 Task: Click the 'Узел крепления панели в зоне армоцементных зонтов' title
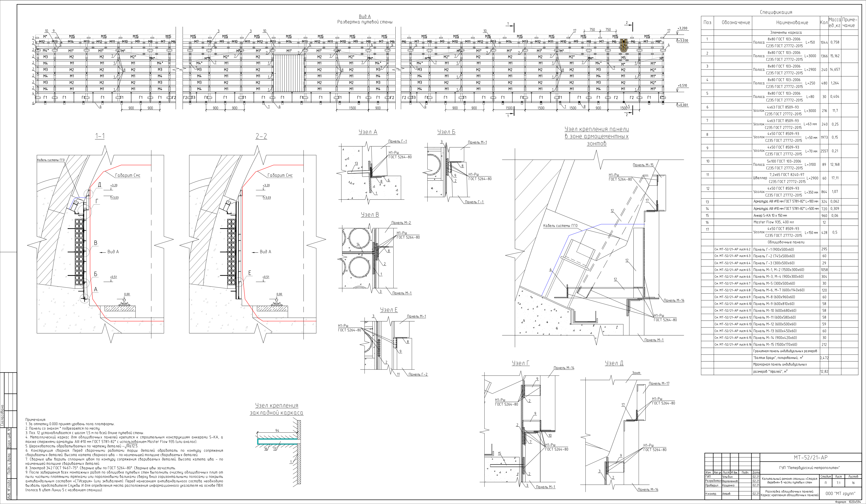coord(597,136)
